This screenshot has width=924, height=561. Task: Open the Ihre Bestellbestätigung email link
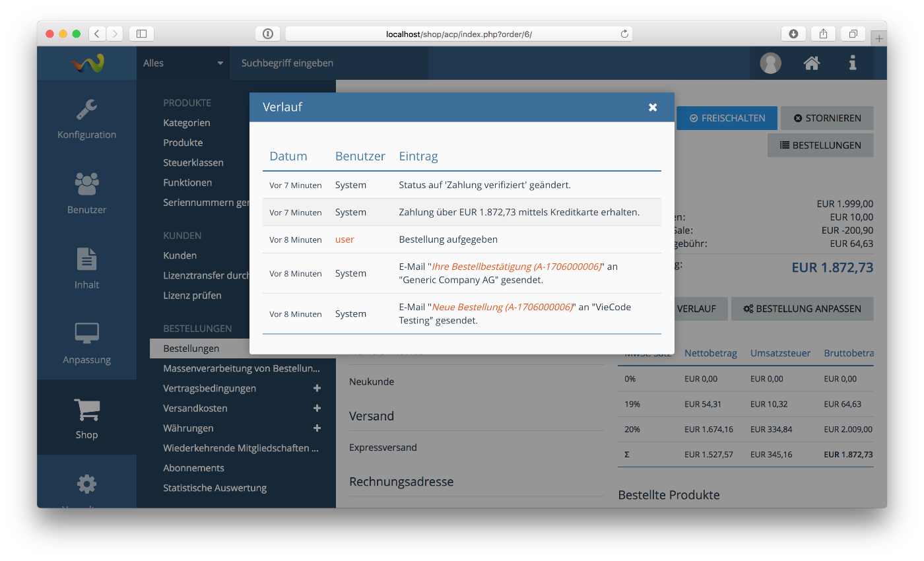(516, 267)
